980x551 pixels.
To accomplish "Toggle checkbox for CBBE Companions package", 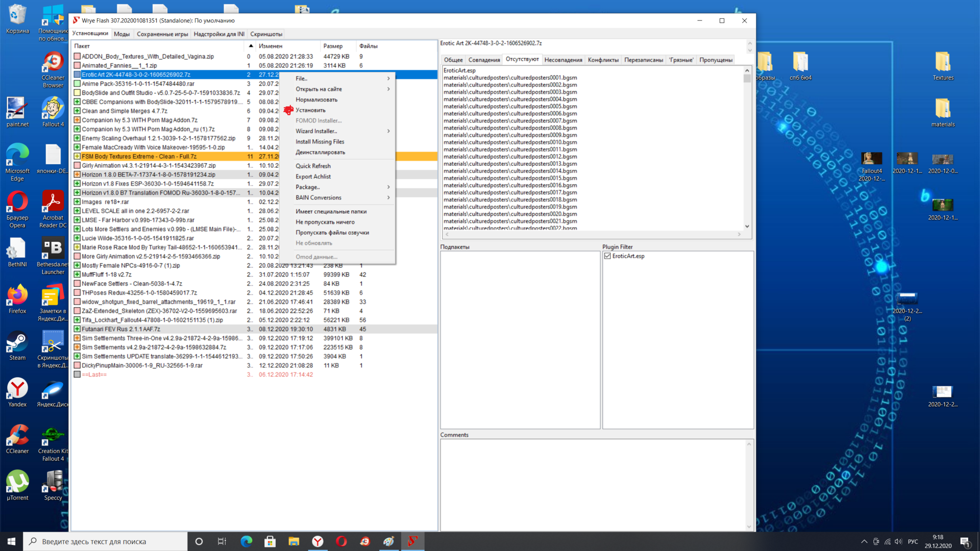I will (77, 102).
